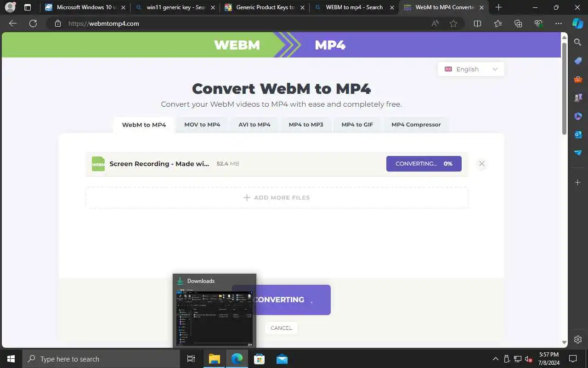Select the MP4 to GIF tab
Image resolution: width=588 pixels, height=368 pixels.
coord(357,125)
